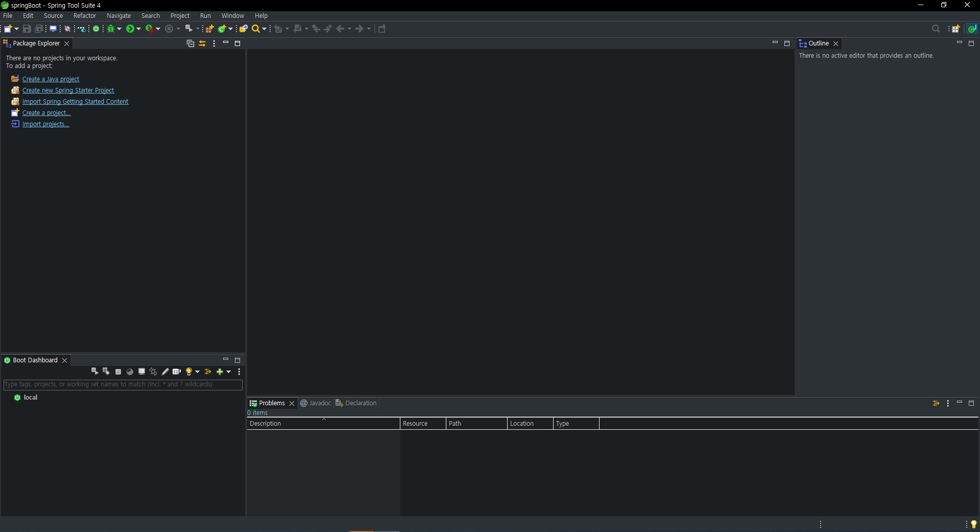Toggle Skip All Breakpoints icon

click(67, 29)
